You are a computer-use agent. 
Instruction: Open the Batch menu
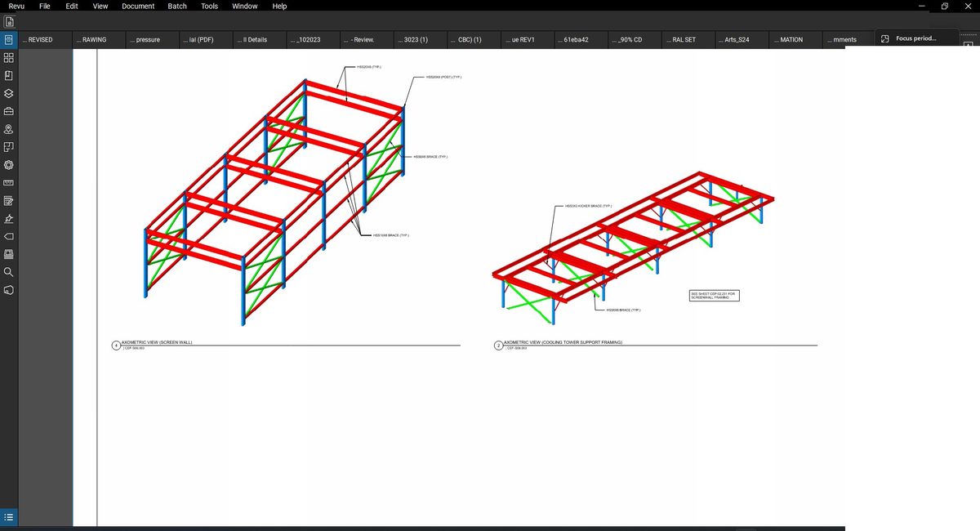coord(176,6)
